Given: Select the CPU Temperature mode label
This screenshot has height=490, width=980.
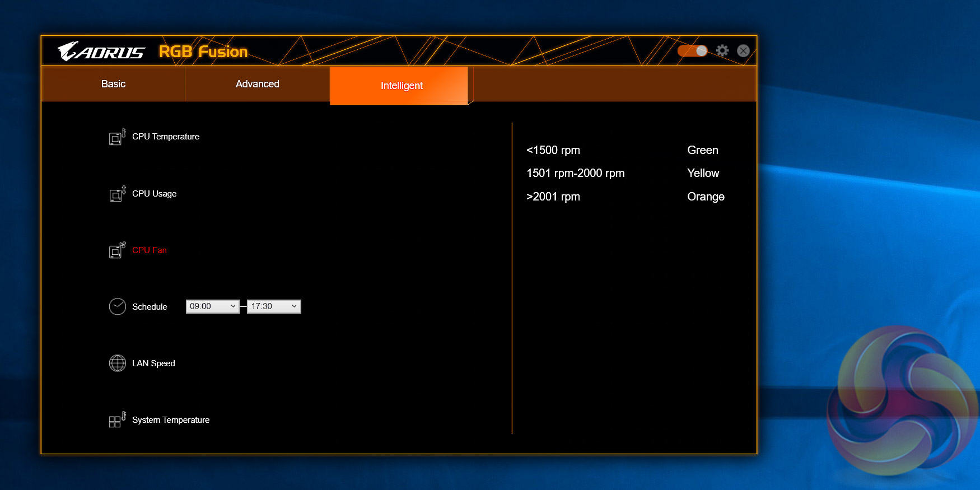Looking at the screenshot, I should (x=166, y=137).
